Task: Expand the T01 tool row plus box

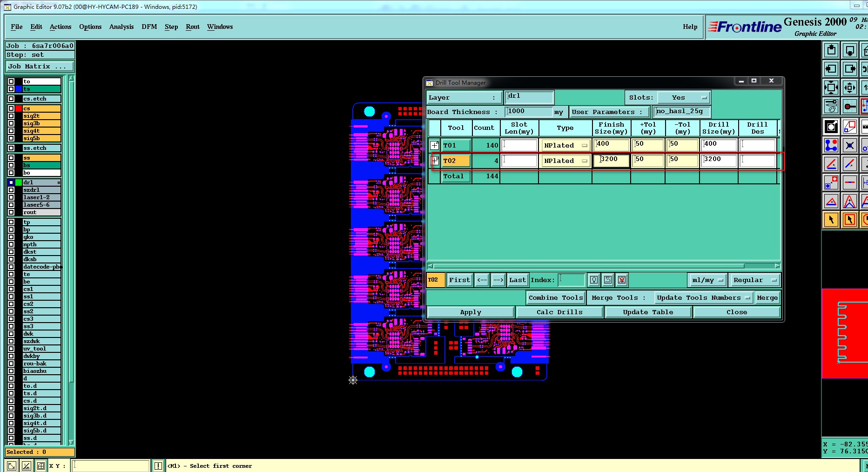Action: tap(434, 145)
